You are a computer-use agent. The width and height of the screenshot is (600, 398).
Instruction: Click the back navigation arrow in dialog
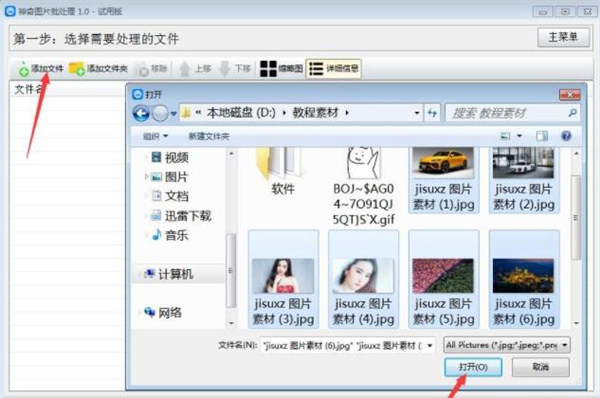141,113
